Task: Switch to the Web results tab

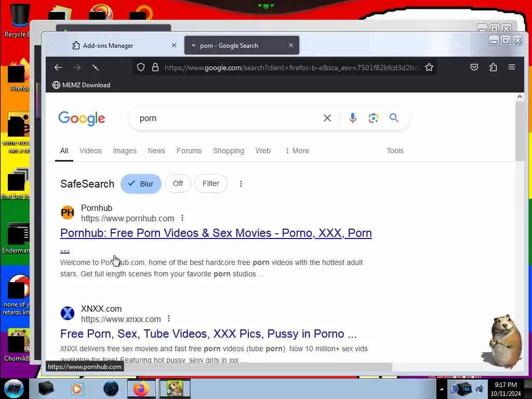Action: point(263,151)
